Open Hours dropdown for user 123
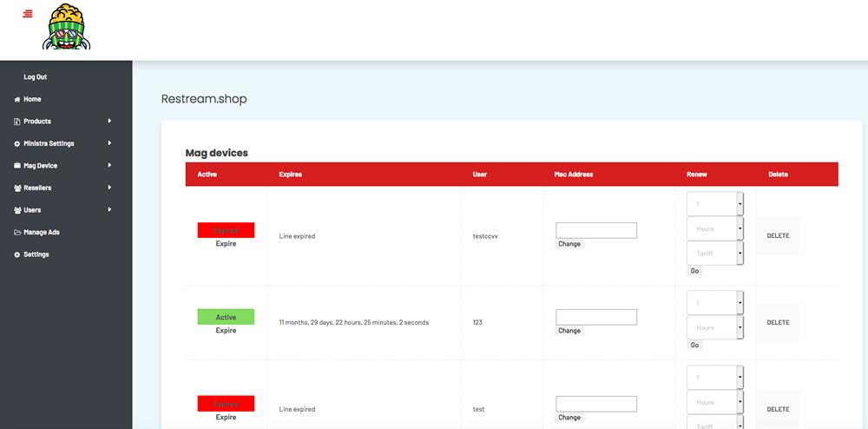Viewport: 868px width, 429px height. [x=715, y=327]
